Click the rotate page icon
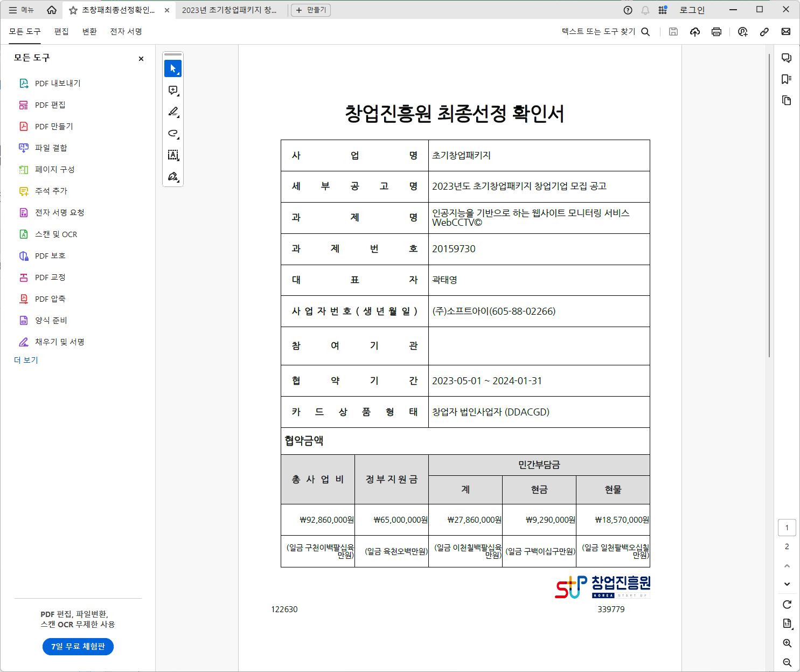Viewport: 800px width, 672px height. point(787,604)
